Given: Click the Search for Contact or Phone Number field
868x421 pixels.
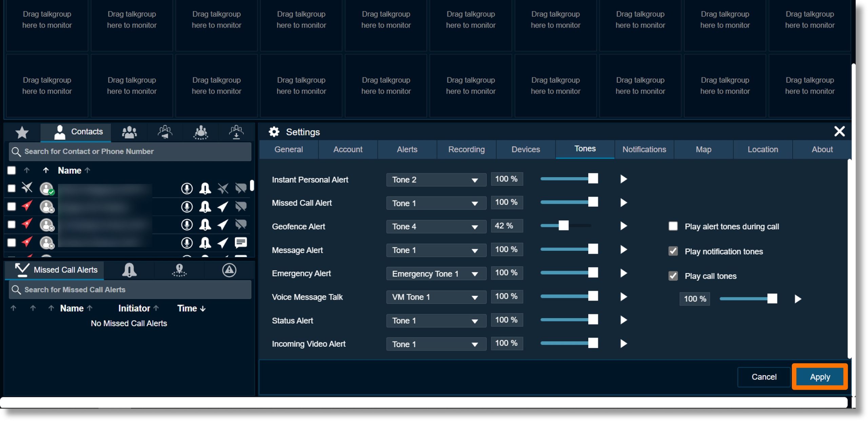Looking at the screenshot, I should 130,152.
